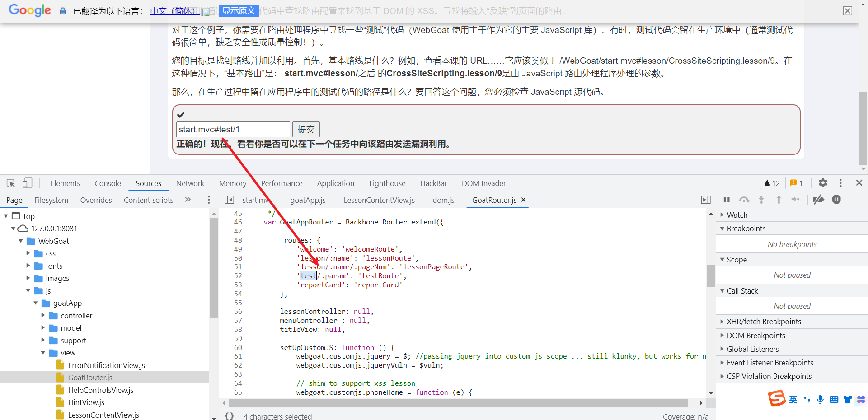Expand the css folder

pyautogui.click(x=28, y=253)
